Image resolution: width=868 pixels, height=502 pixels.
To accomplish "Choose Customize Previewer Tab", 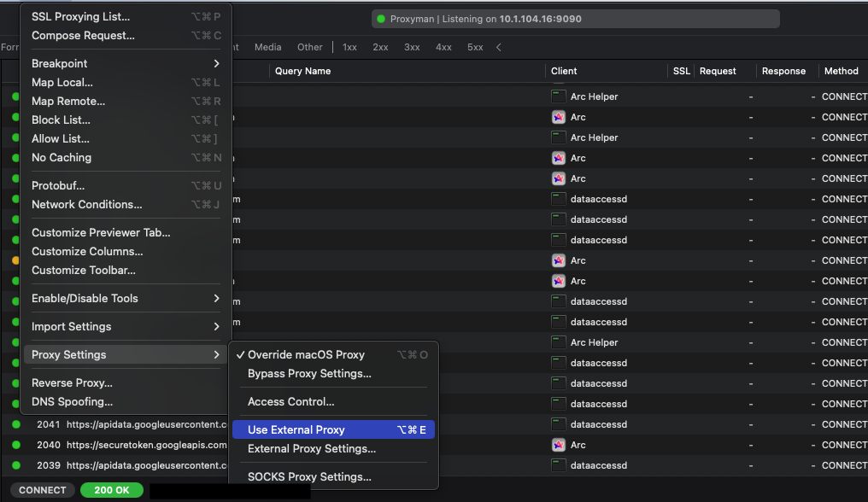I will pos(126,233).
